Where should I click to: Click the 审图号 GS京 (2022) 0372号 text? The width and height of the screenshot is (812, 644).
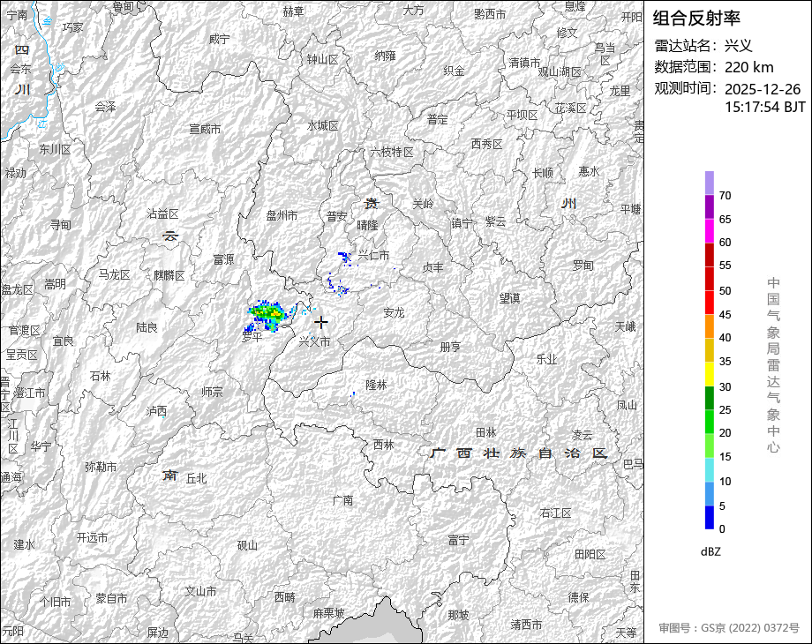(729, 628)
